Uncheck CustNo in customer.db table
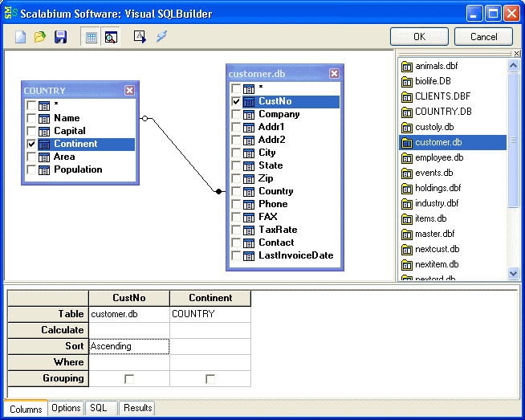This screenshot has width=525, height=420. click(236, 101)
